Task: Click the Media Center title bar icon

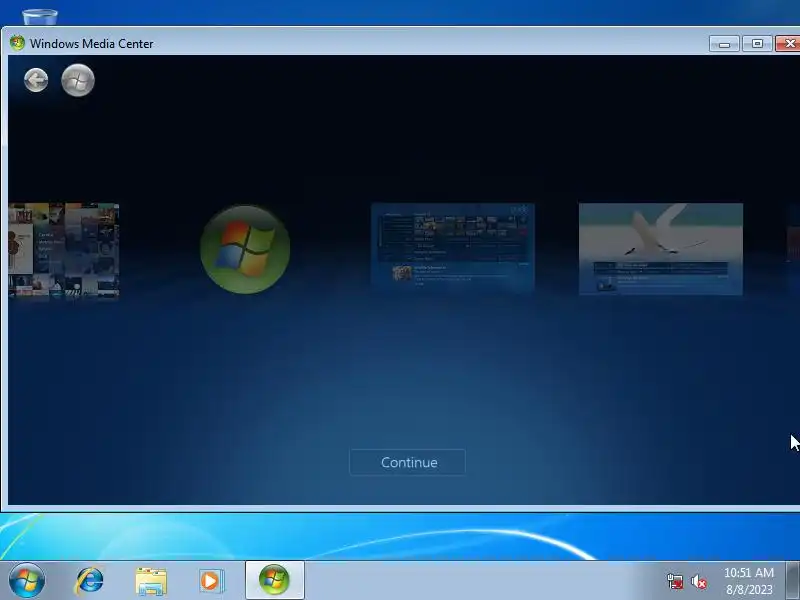Action: [17, 43]
